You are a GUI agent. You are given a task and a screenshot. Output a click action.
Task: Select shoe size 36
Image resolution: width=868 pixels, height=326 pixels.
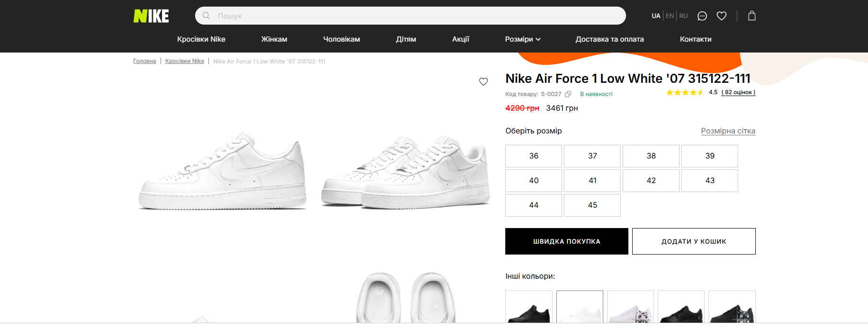(533, 156)
